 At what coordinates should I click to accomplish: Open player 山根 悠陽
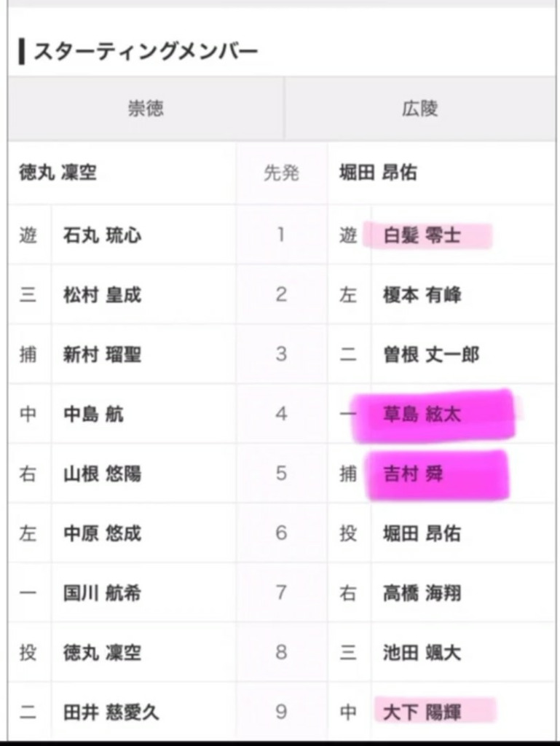tap(102, 474)
